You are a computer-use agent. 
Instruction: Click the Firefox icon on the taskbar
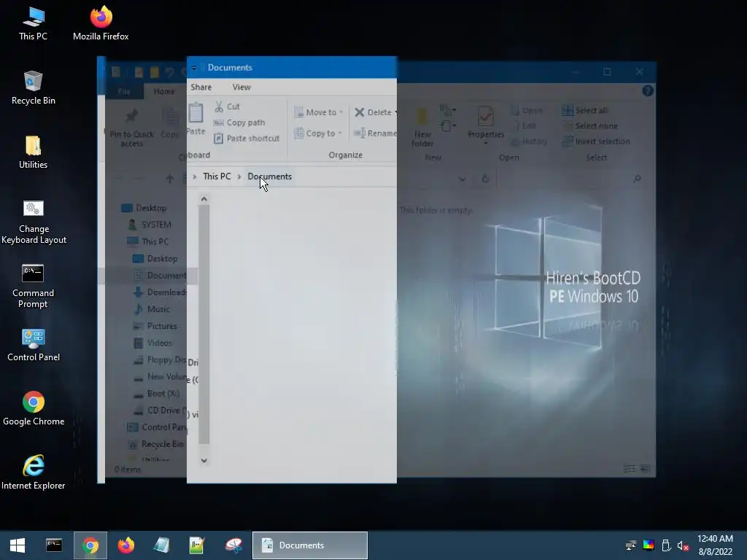(125, 545)
